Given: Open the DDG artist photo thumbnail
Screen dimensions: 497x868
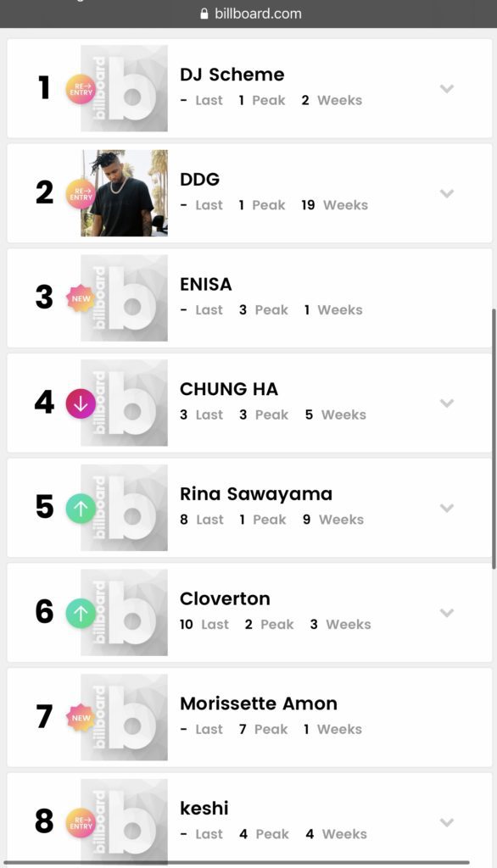Looking at the screenshot, I should click(124, 193).
